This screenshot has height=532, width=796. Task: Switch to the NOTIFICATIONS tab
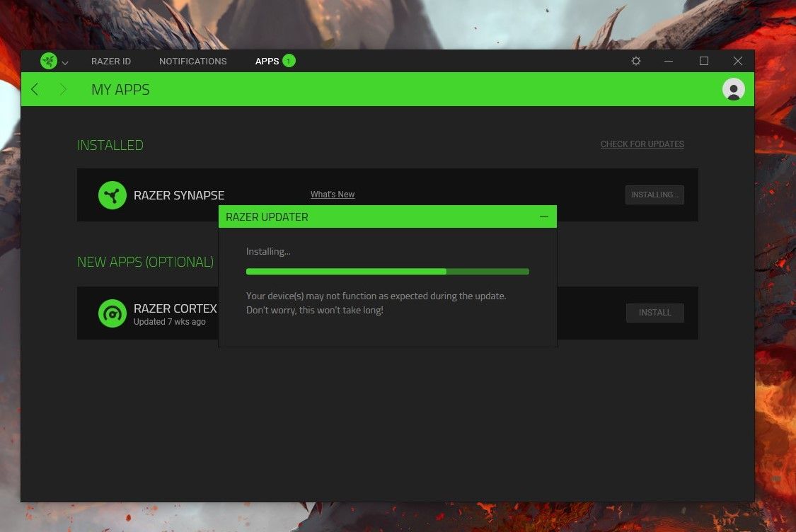pyautogui.click(x=193, y=62)
